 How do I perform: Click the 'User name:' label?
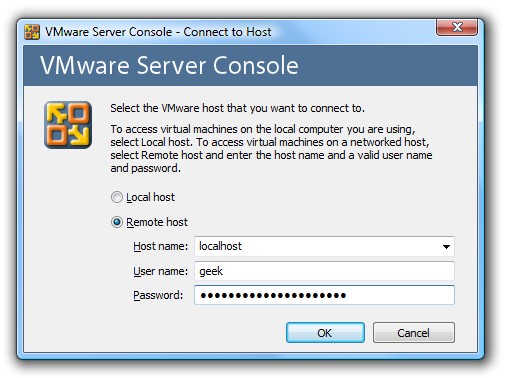(x=160, y=271)
